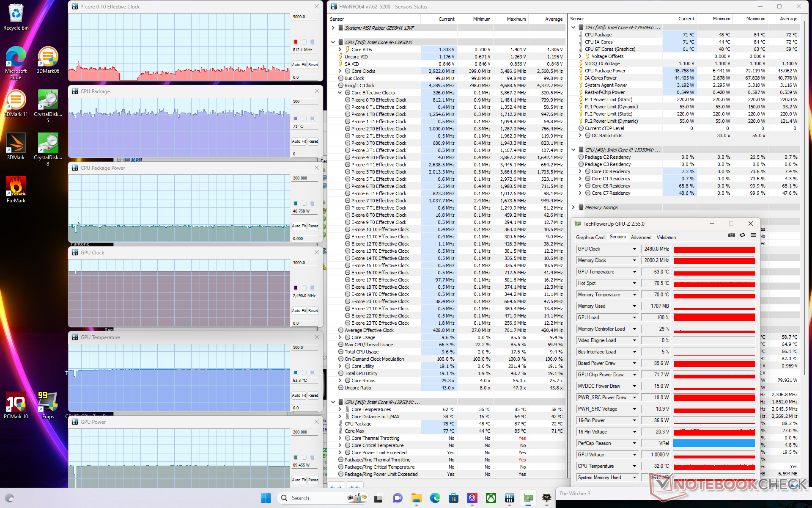
Task: Click the red series square in P-core 0 graph
Action: coord(296,42)
